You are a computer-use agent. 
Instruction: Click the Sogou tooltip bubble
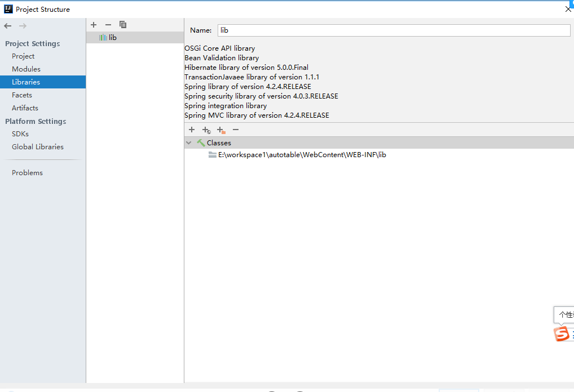point(564,315)
